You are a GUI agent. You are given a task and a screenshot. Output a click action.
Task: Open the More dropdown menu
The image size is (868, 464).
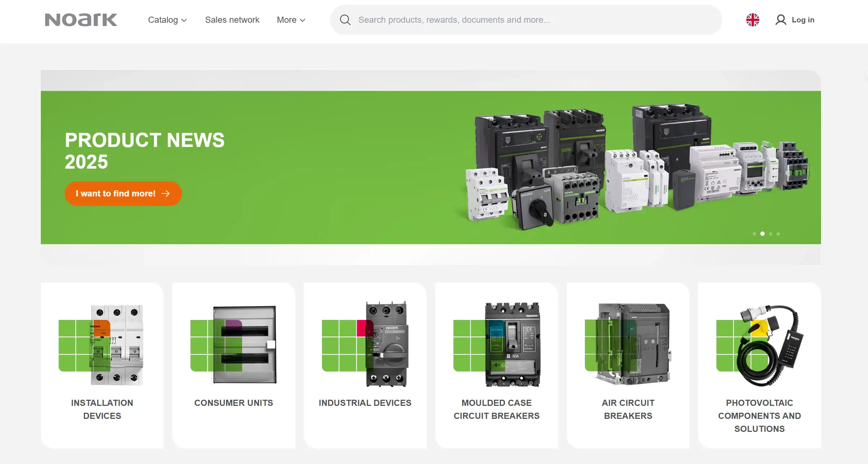point(291,20)
